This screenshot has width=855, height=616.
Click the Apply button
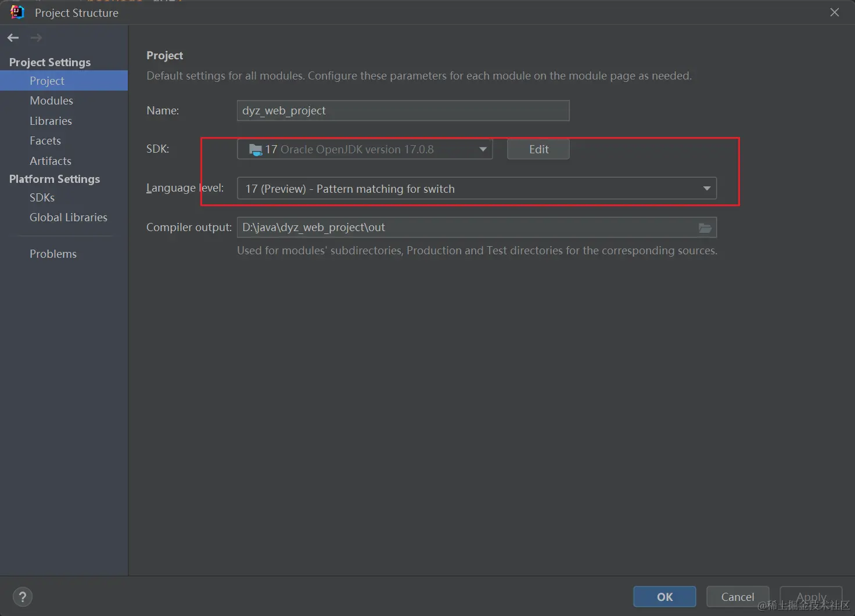point(811,597)
